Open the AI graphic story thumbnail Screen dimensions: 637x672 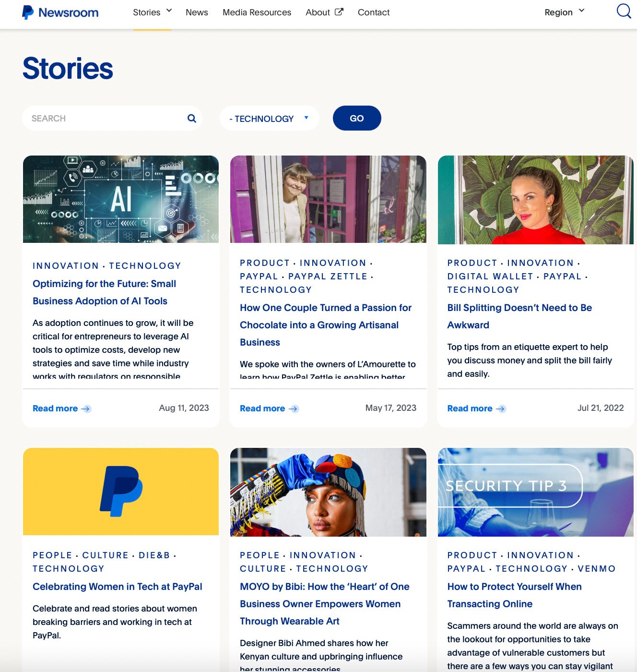click(121, 199)
